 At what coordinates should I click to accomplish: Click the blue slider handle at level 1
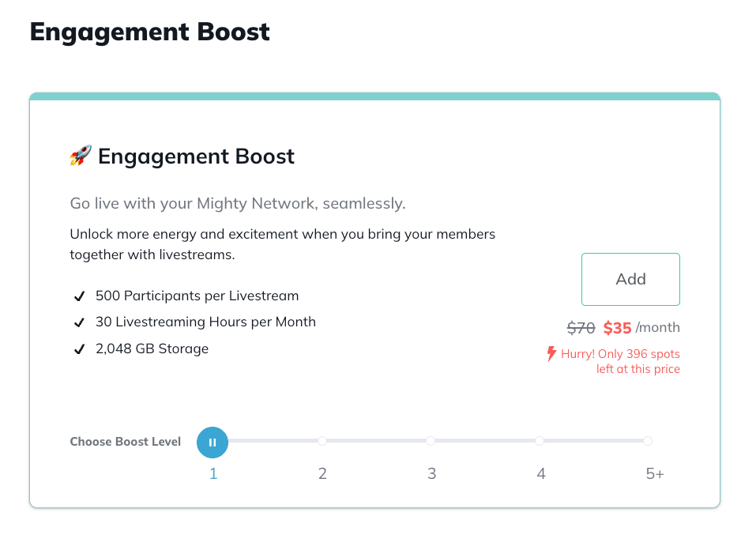click(213, 442)
